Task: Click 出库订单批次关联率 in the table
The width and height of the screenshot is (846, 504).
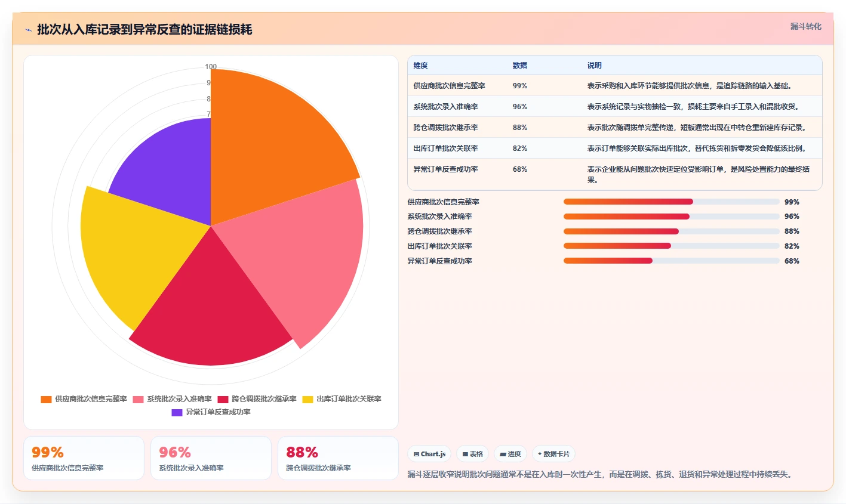Action: tap(445, 149)
